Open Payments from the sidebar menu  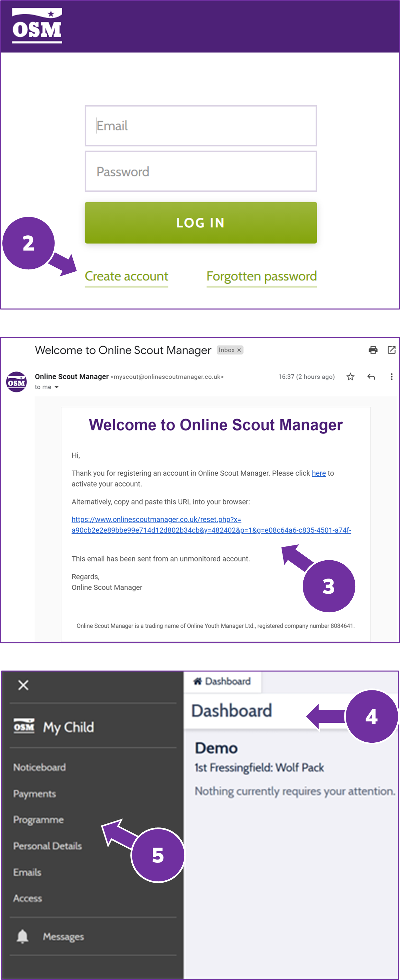click(x=35, y=793)
